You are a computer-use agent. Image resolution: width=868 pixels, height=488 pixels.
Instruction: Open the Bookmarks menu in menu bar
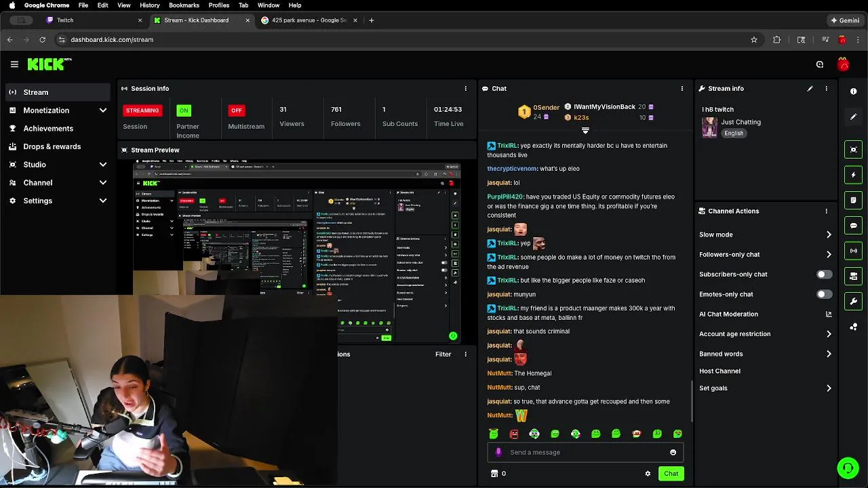[x=184, y=5]
